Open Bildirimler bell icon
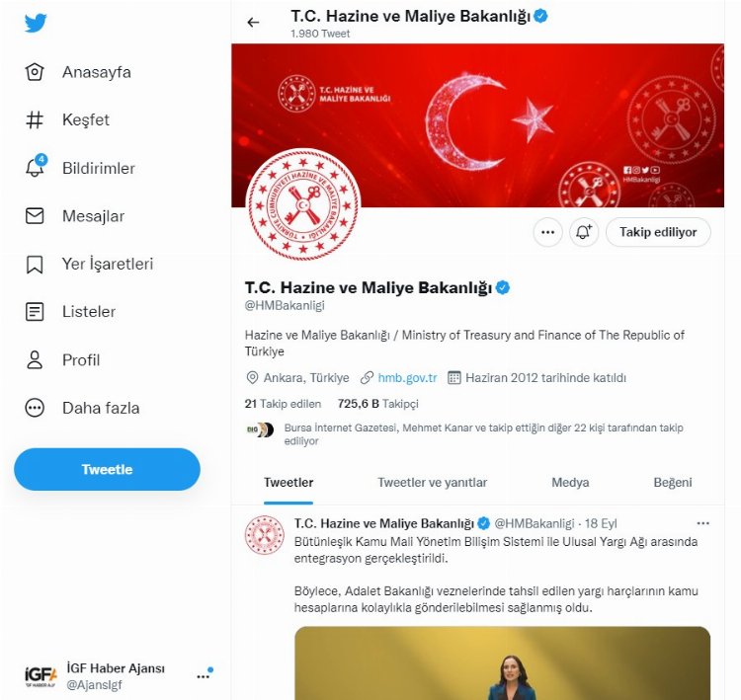Viewport: 741px width, 700px height. 35,168
